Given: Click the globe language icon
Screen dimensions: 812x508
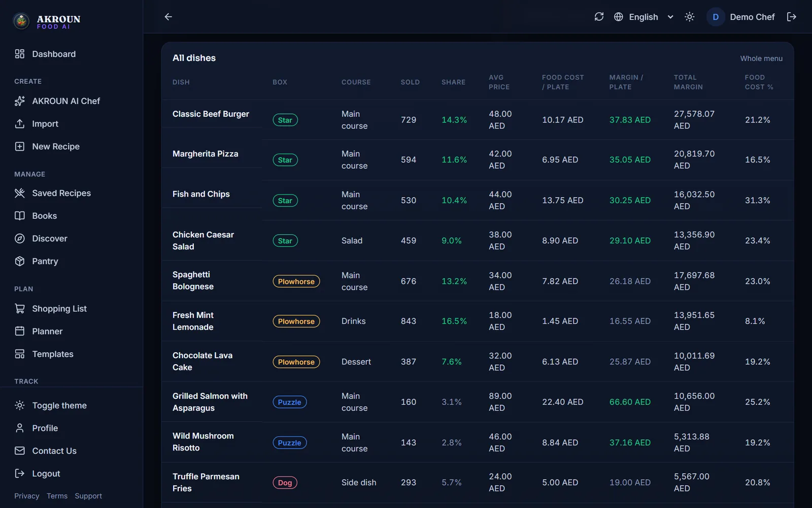Looking at the screenshot, I should [618, 17].
